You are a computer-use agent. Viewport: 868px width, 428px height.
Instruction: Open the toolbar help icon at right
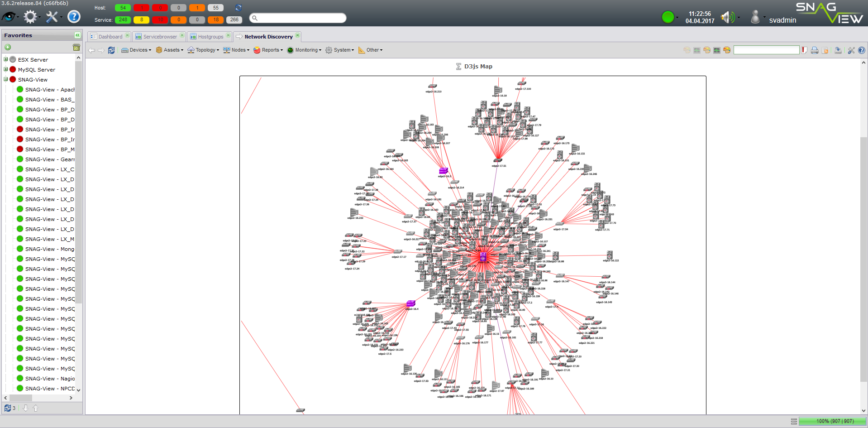pos(862,50)
